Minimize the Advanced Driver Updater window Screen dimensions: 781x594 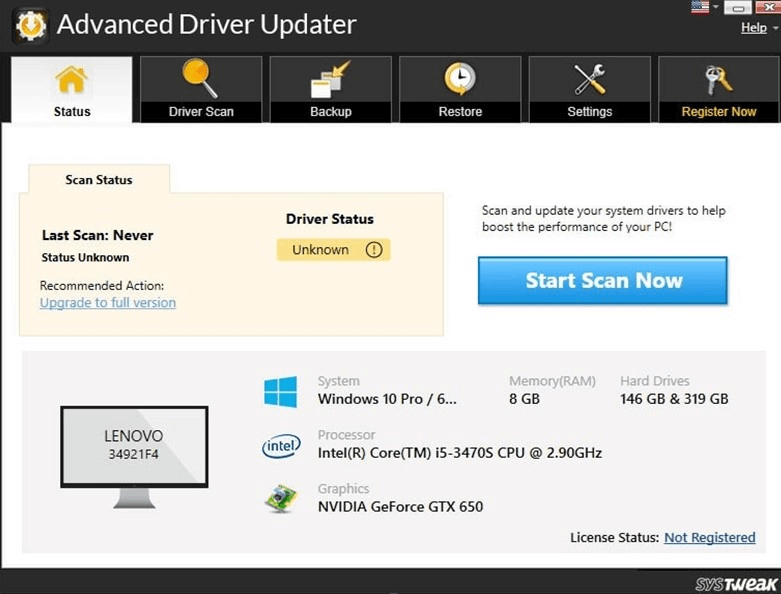point(737,8)
